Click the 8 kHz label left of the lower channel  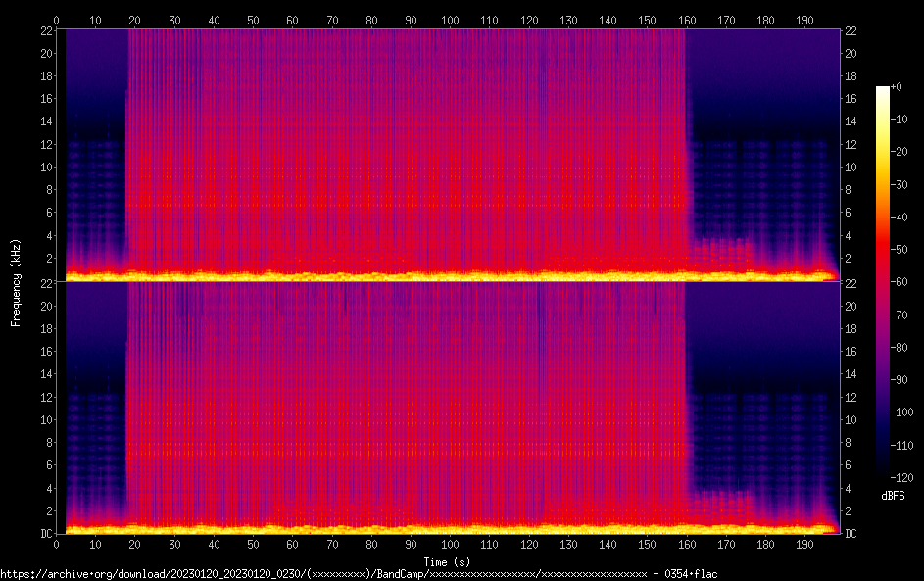(46, 443)
